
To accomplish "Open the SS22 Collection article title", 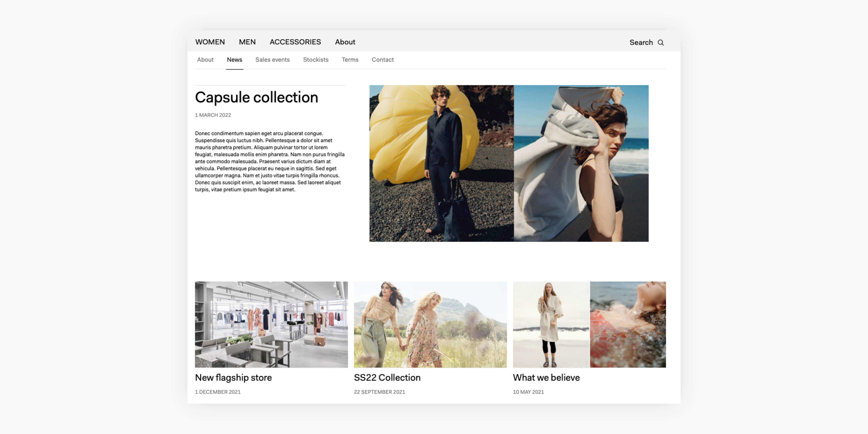I will click(x=387, y=378).
